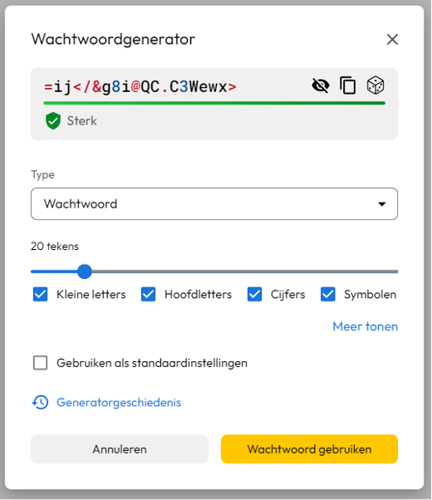Open the Type dropdown showing Wachtwoord
The height and width of the screenshot is (500, 432).
[214, 204]
